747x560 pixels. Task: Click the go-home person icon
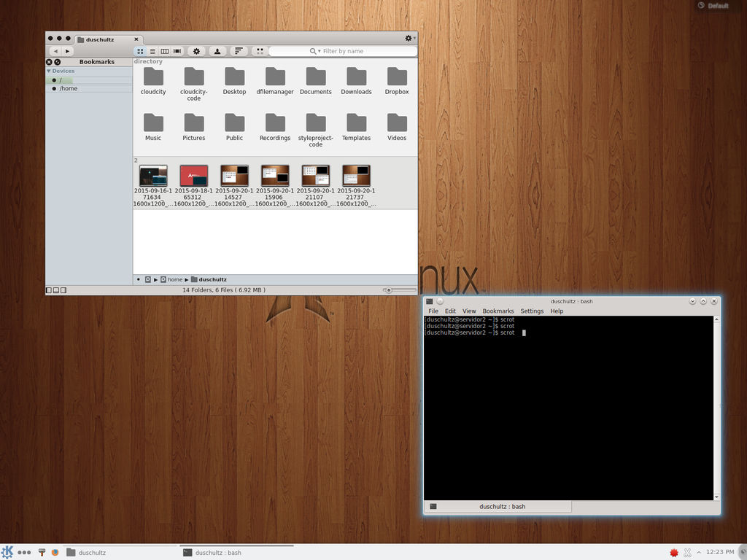point(217,51)
